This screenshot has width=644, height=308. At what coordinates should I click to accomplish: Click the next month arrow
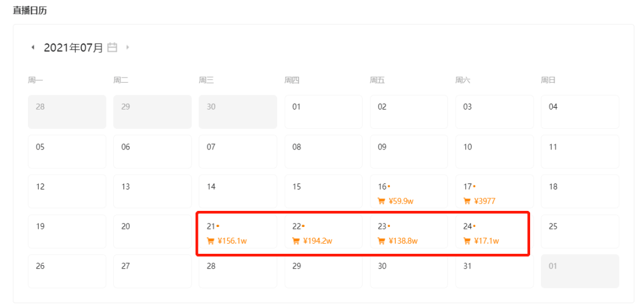128,48
